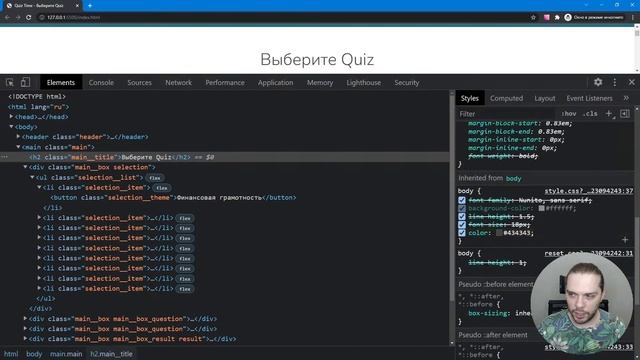Click flex badge on ul selection__list

click(x=155, y=178)
